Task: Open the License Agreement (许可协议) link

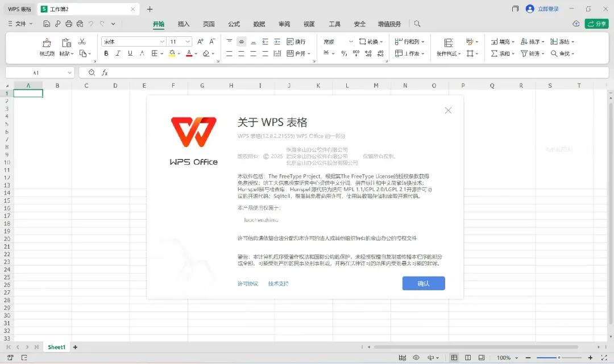Action: tap(247, 283)
